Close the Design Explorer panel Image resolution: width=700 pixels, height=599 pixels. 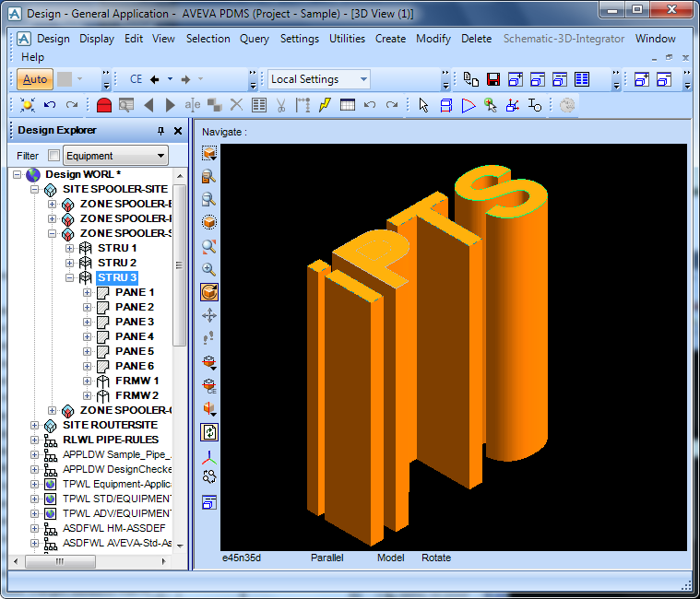178,131
